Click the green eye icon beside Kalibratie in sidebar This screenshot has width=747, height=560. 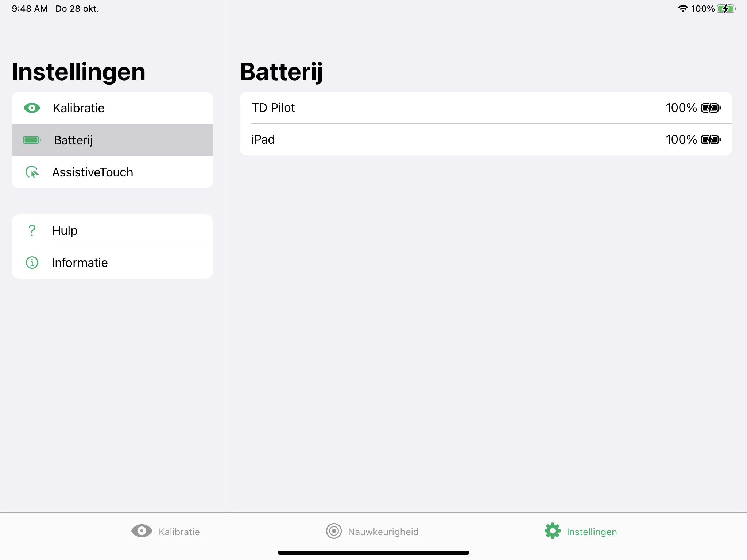tap(32, 108)
